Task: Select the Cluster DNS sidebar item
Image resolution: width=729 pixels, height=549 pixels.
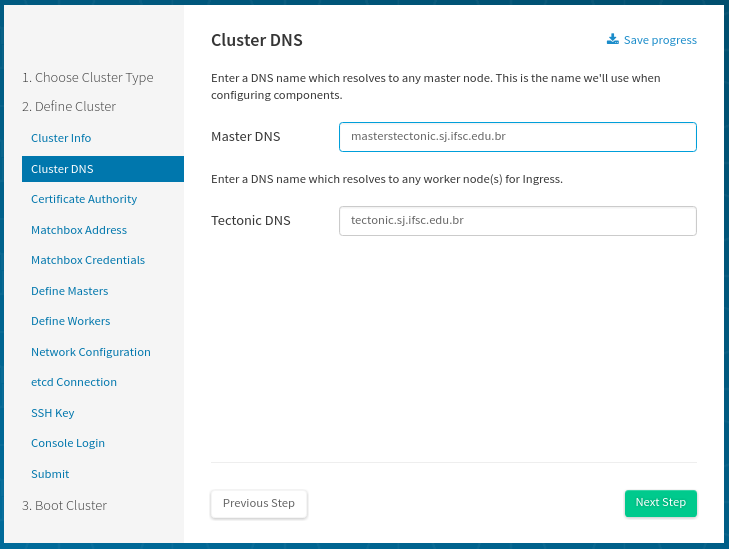Action: [103, 169]
